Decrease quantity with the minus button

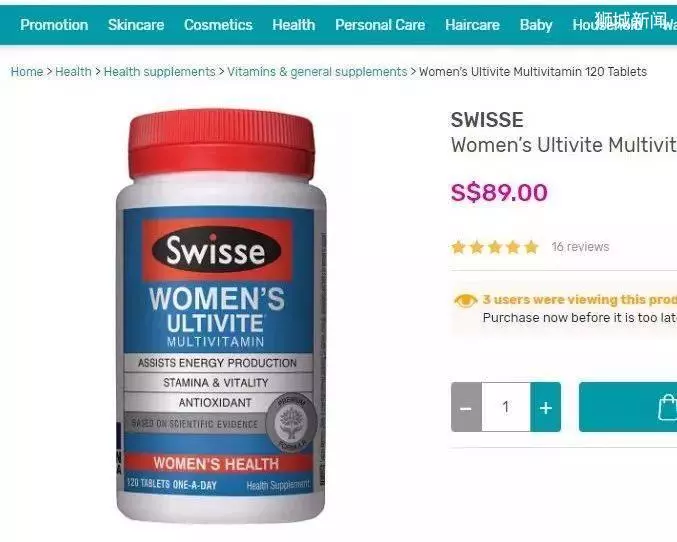point(466,407)
